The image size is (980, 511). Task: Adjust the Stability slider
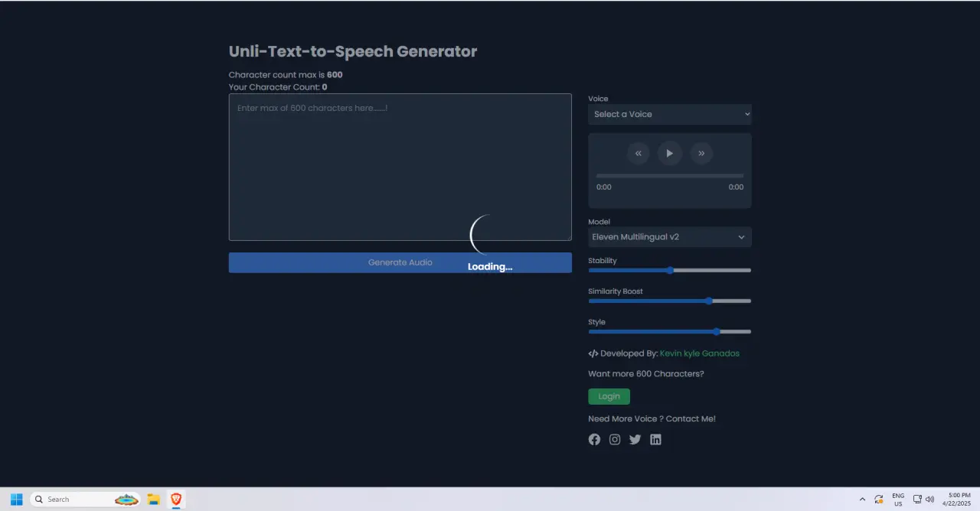670,270
